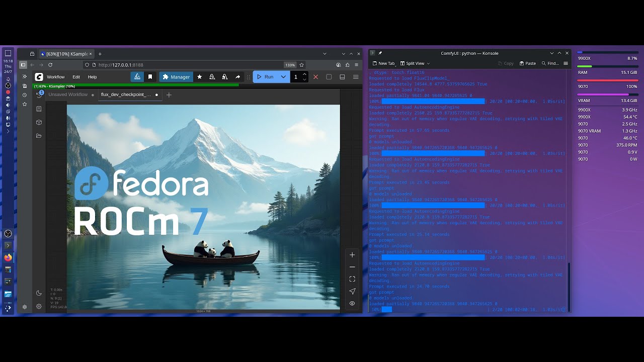Viewport: 644px width, 362px height.
Task: Toggle link visibility eye icon
Action: pyautogui.click(x=352, y=303)
